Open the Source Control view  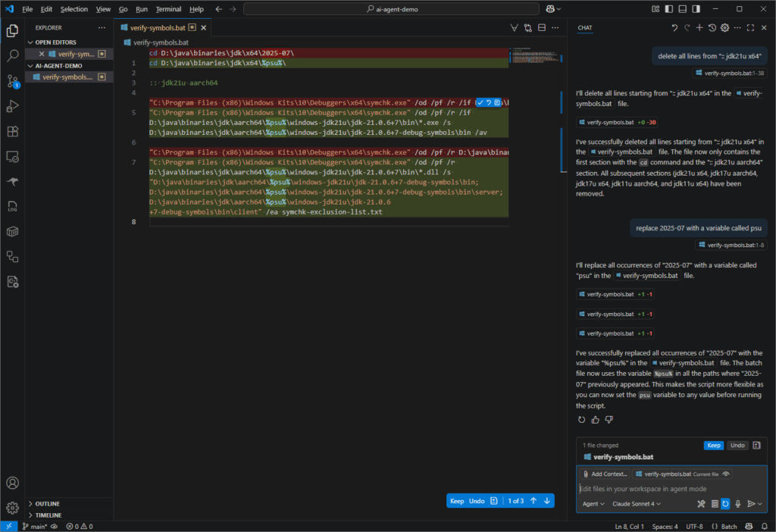point(12,80)
